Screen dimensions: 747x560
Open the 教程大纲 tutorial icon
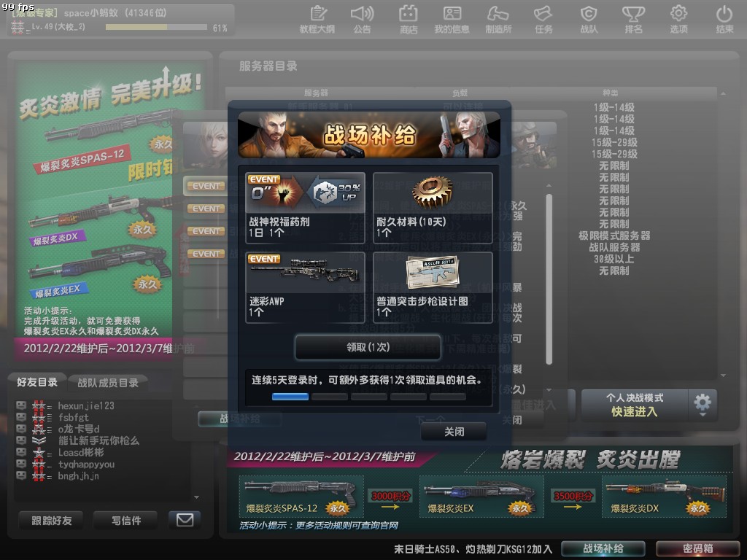pos(317,20)
